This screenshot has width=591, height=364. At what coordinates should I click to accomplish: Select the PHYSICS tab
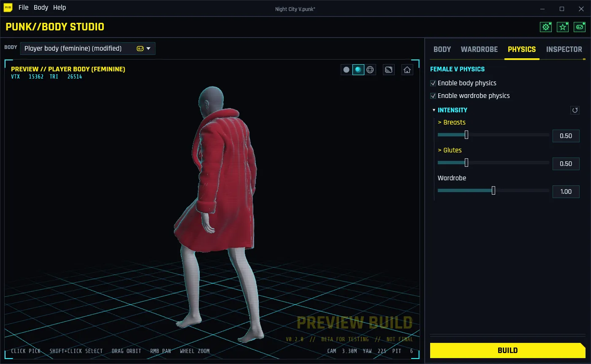tap(522, 49)
